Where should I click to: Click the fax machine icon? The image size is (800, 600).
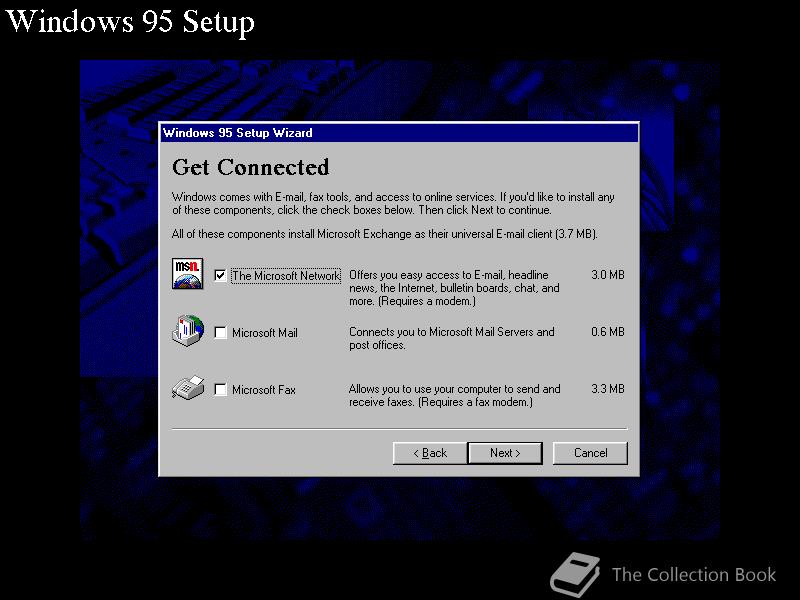(188, 388)
